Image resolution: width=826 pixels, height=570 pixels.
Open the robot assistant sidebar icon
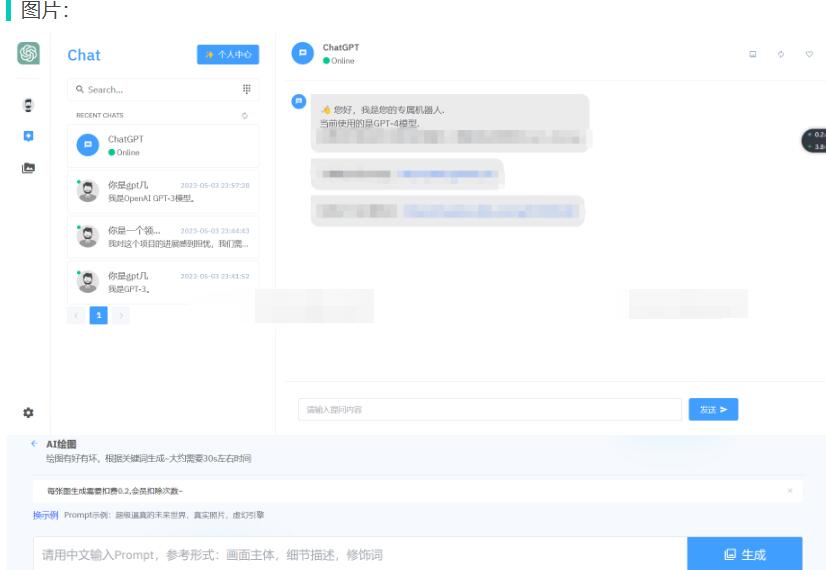click(28, 105)
